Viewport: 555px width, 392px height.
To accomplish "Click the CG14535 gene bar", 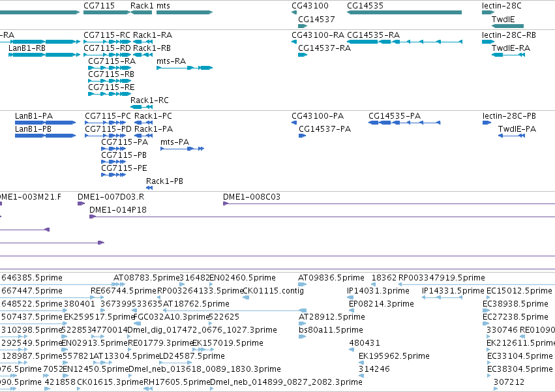I will click(x=404, y=12).
